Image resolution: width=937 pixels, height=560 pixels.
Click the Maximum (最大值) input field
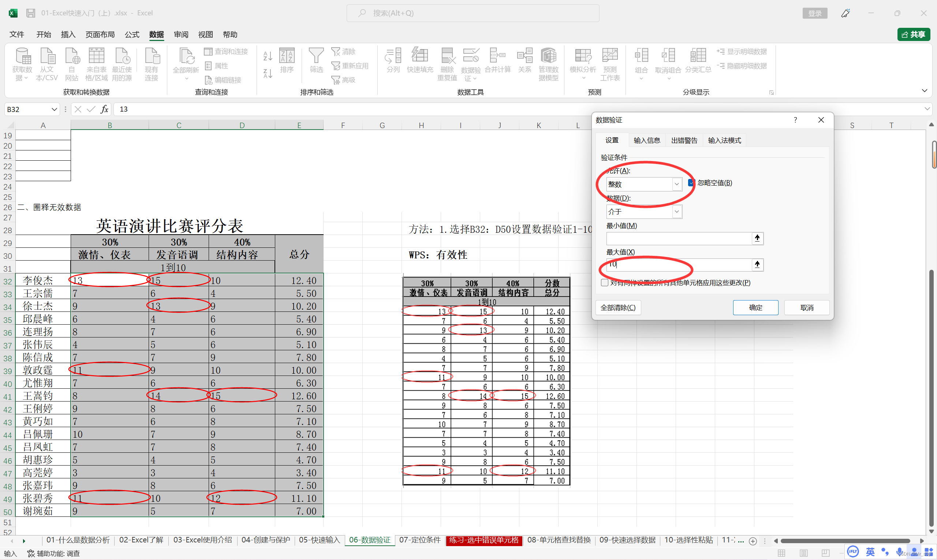coord(679,265)
